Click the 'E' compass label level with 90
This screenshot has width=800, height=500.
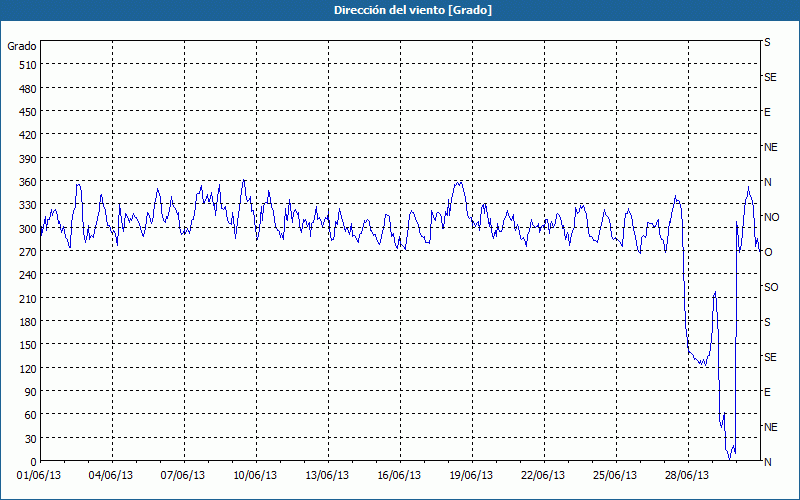(767, 392)
